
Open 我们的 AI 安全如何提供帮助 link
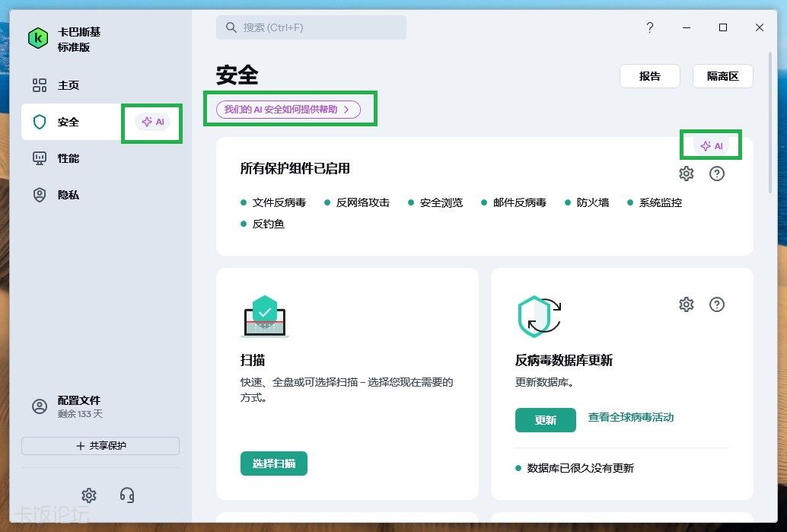[288, 110]
